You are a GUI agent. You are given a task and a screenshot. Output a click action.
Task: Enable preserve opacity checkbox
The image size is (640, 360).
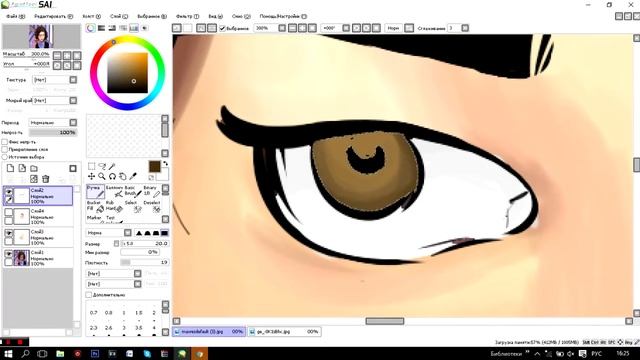pyautogui.click(x=5, y=142)
